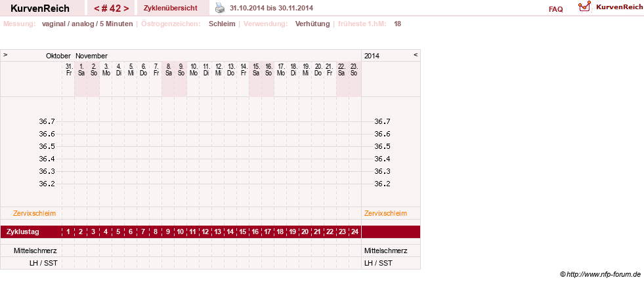Click the left 36.2 temperature label
This screenshot has height=282, width=644.
(x=47, y=184)
